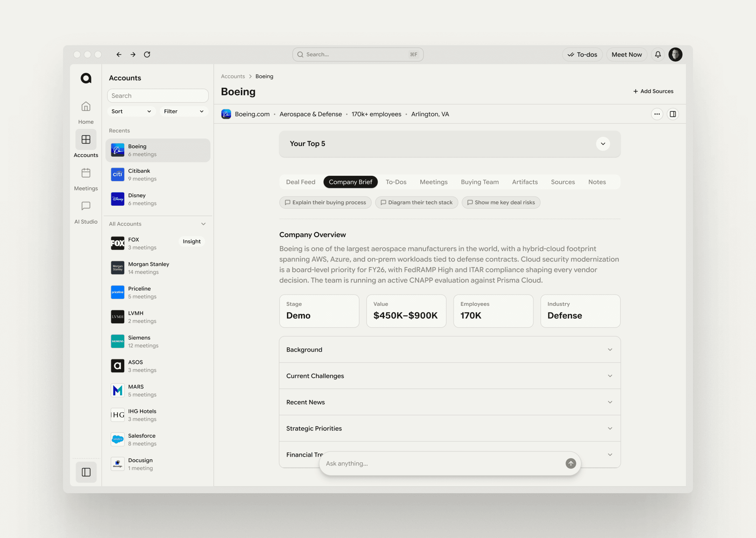This screenshot has width=756, height=538.
Task: Open the Boeing.com website link
Action: (252, 114)
